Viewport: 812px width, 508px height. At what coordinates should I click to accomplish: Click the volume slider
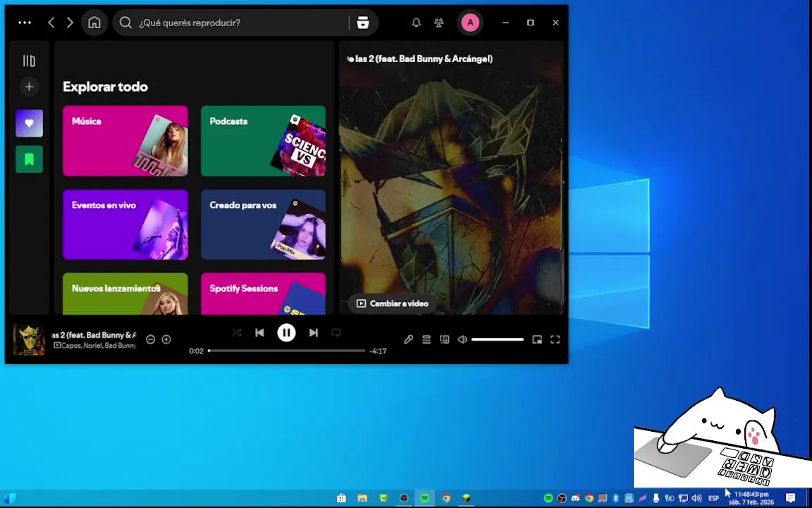click(x=497, y=339)
